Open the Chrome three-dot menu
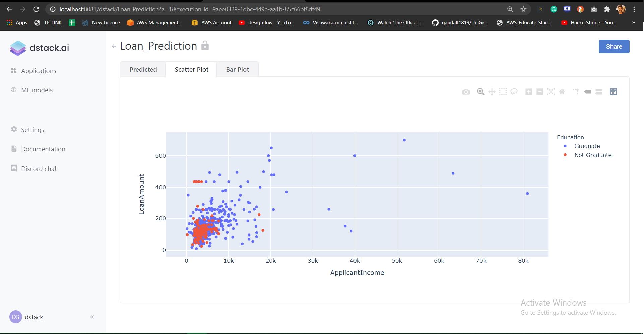The width and height of the screenshot is (644, 334). 634,9
